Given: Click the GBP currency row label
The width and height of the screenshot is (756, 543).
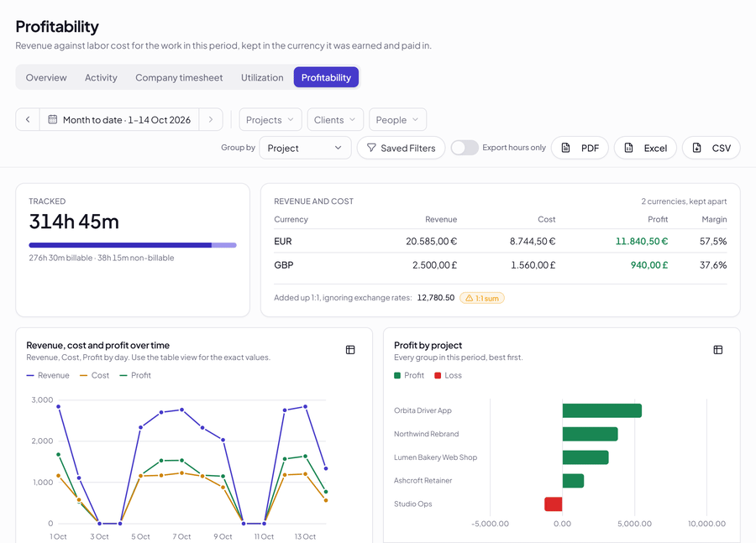Looking at the screenshot, I should point(284,265).
